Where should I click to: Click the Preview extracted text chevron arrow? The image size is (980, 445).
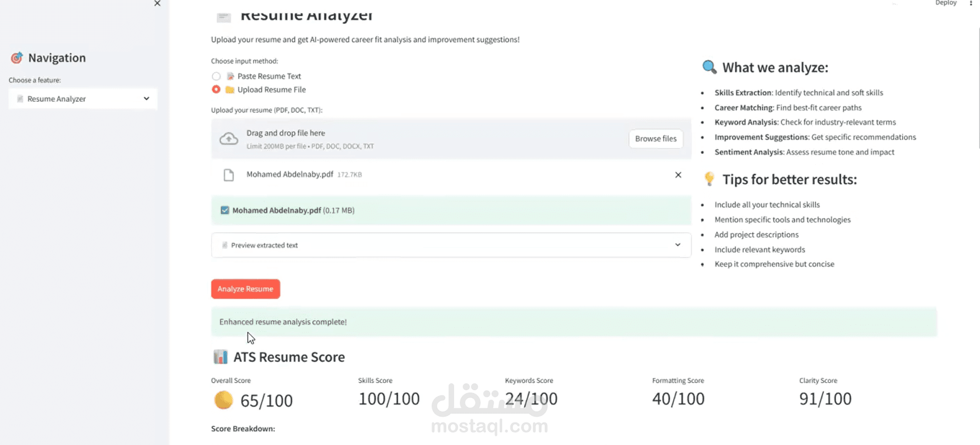coord(677,245)
